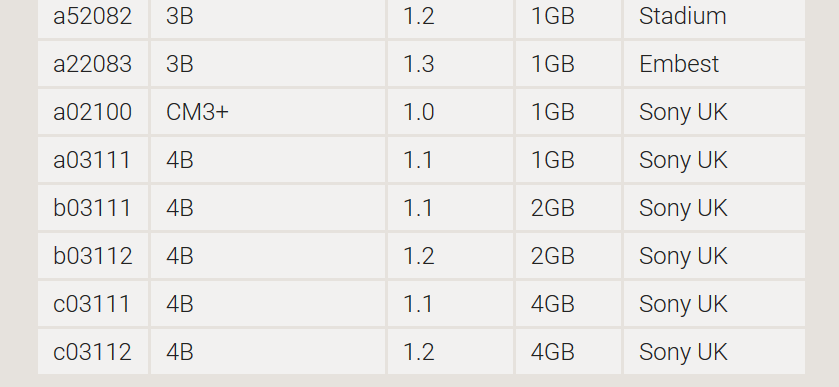Image resolution: width=839 pixels, height=387 pixels.
Task: Click the 1.3 revision cell for a22083
Action: tap(451, 64)
